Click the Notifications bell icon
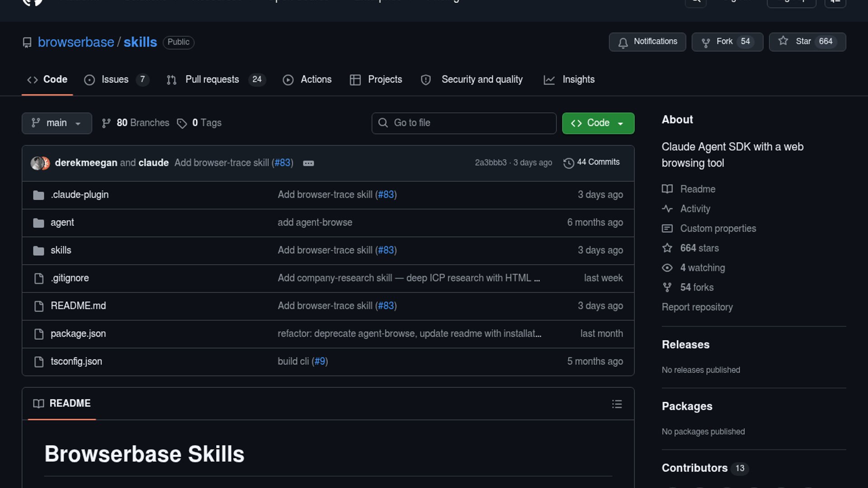This screenshot has width=868, height=488. (623, 42)
